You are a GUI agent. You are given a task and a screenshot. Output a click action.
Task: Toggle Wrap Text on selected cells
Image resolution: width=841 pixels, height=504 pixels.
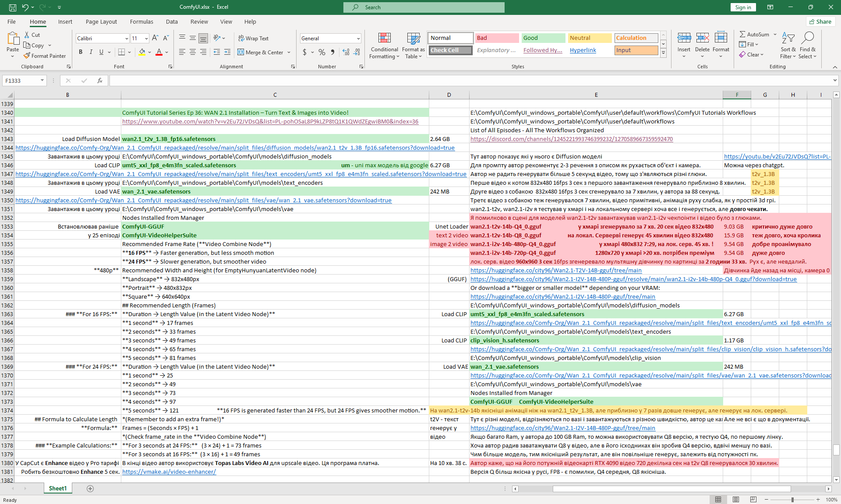pyautogui.click(x=253, y=38)
